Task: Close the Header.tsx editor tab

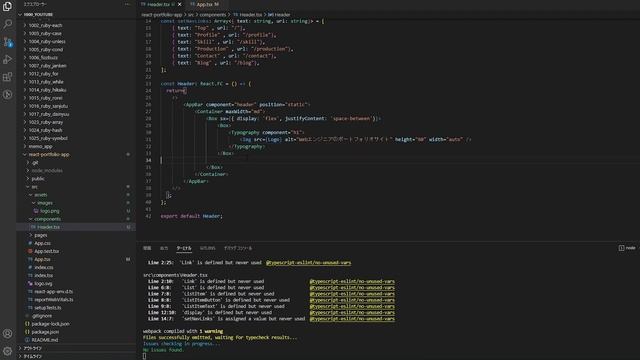Action: [180, 4]
